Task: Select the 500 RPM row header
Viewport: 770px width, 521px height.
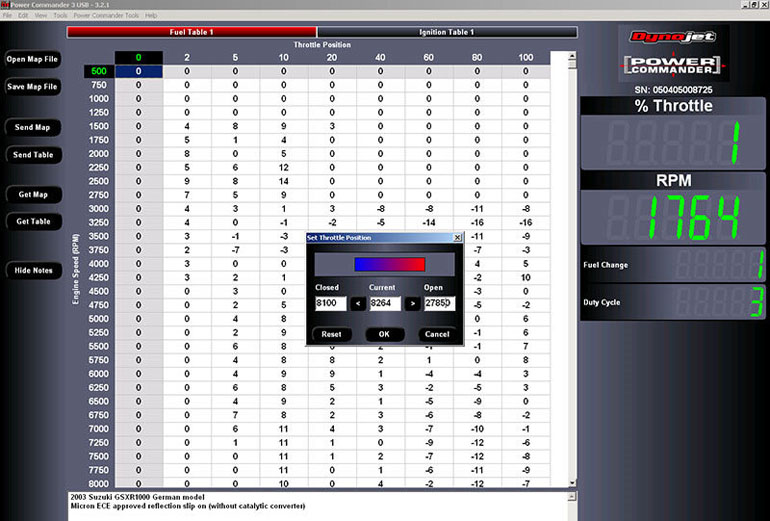Action: tap(99, 72)
